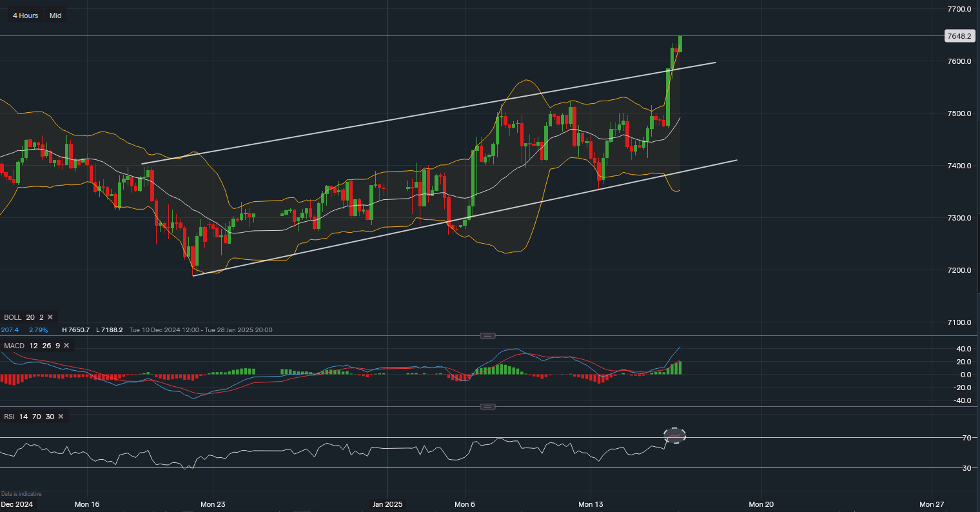Remove the BOLL indicator with its X
The image size is (980, 512).
coord(50,317)
